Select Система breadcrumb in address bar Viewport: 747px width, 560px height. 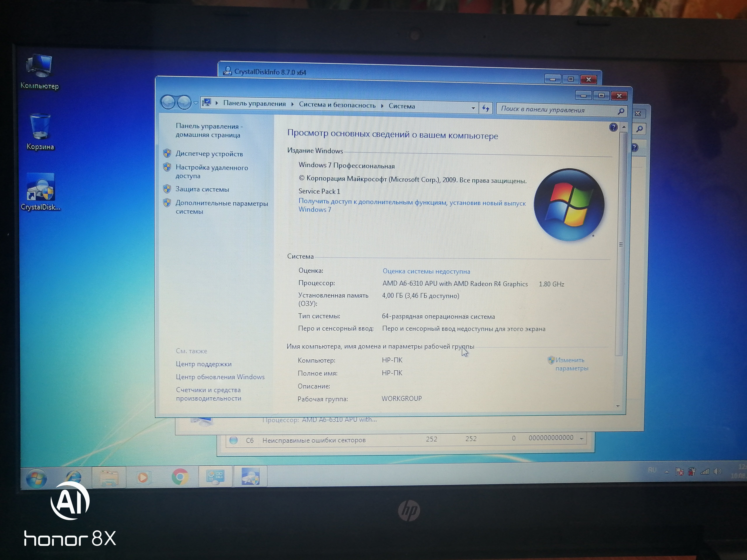(402, 106)
